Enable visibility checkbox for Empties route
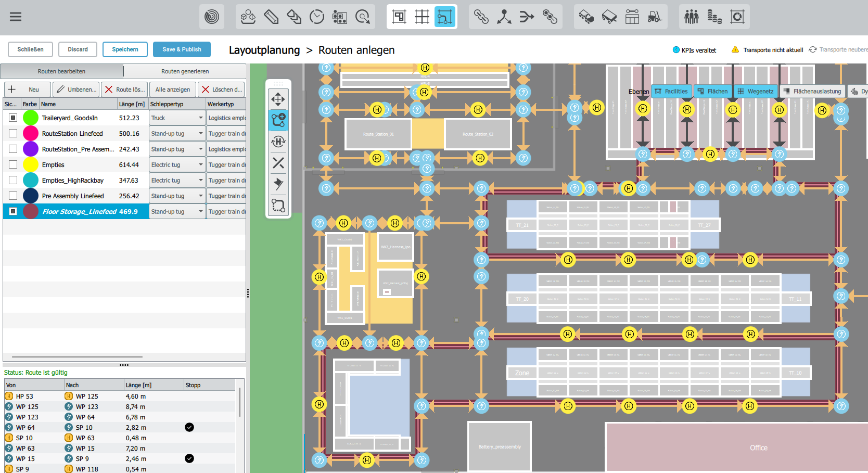 pyautogui.click(x=13, y=164)
